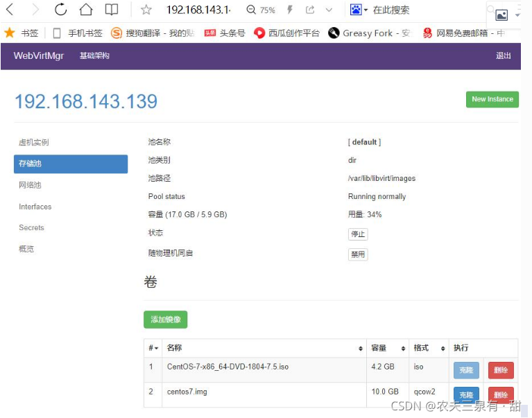Open Secrets sidebar item

[x=31, y=227]
